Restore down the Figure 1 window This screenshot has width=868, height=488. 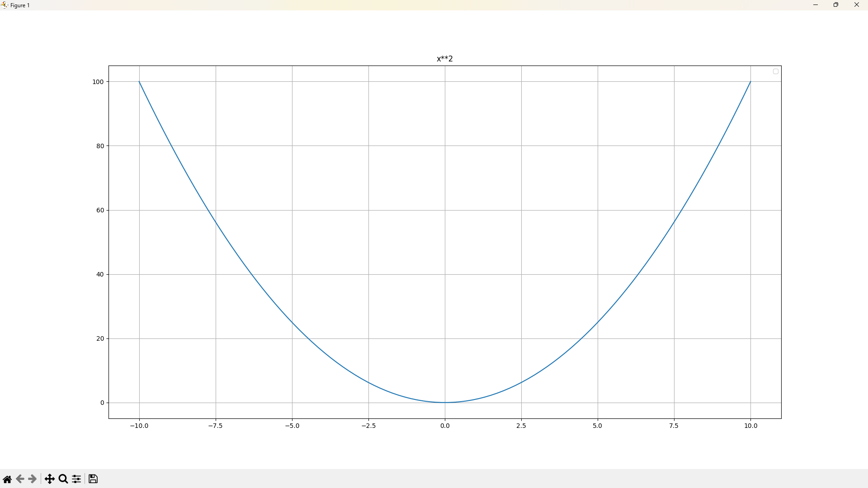[x=836, y=5]
